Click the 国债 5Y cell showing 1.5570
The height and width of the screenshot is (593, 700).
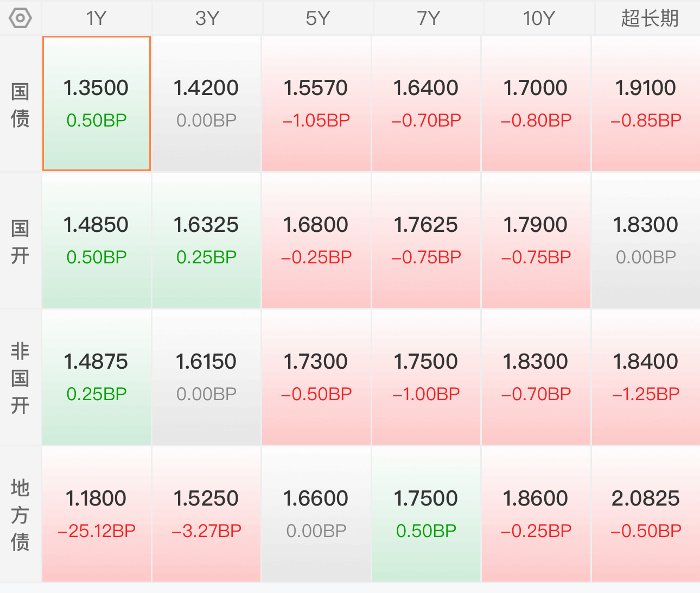(x=316, y=104)
